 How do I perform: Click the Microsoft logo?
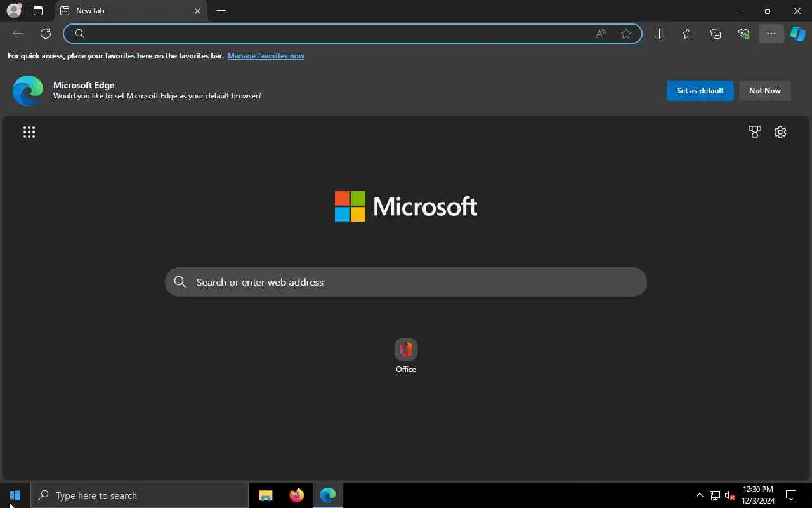pos(406,206)
